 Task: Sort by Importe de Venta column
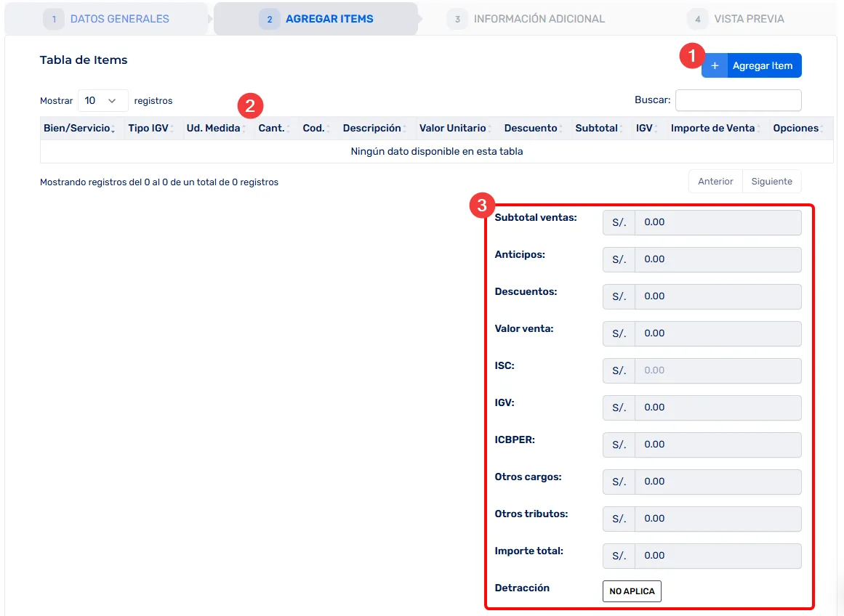click(x=712, y=128)
